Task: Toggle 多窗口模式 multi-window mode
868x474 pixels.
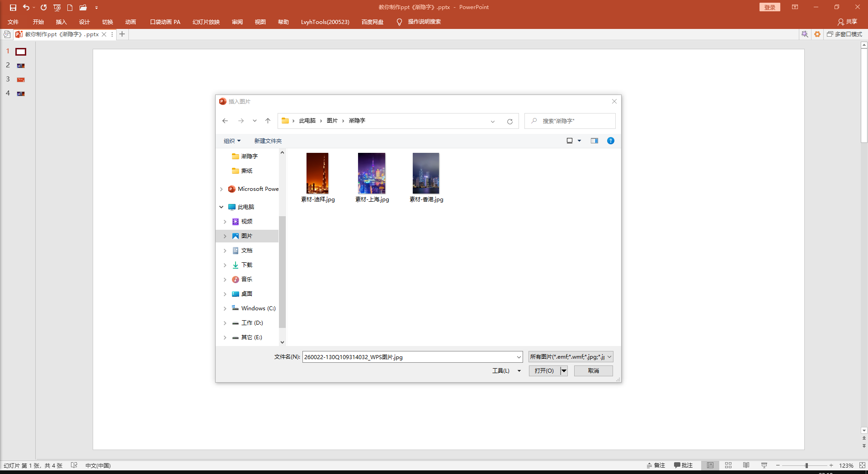Action: 844,34
